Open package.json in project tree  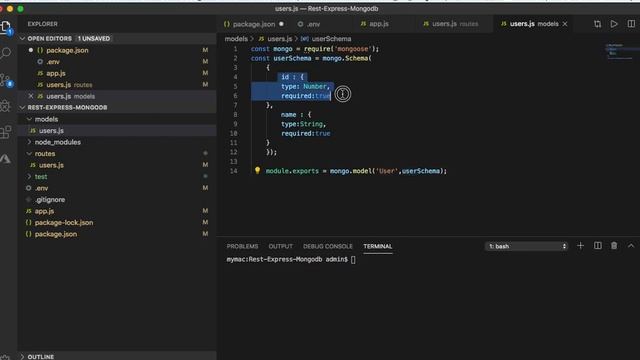click(117, 234)
